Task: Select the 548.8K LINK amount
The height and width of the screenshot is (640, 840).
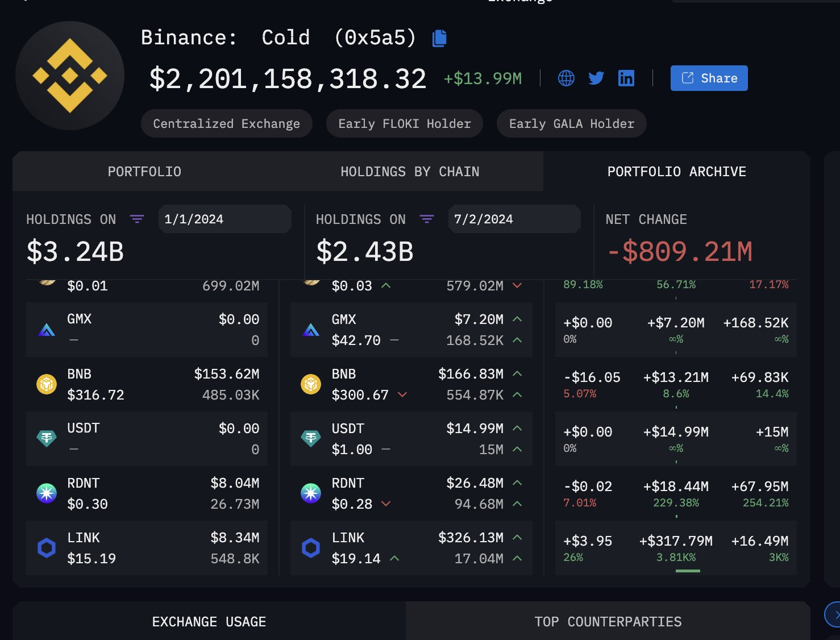Action: [235, 559]
